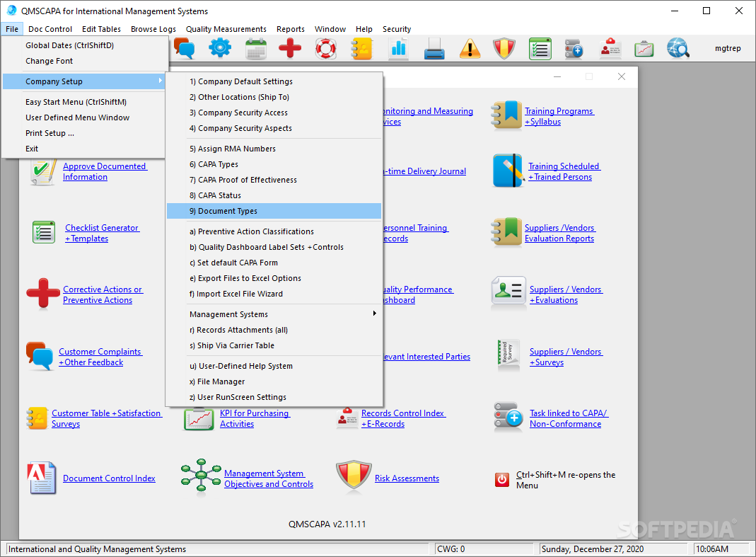
Task: Click the CWG: 0 status field
Action: tap(484, 549)
